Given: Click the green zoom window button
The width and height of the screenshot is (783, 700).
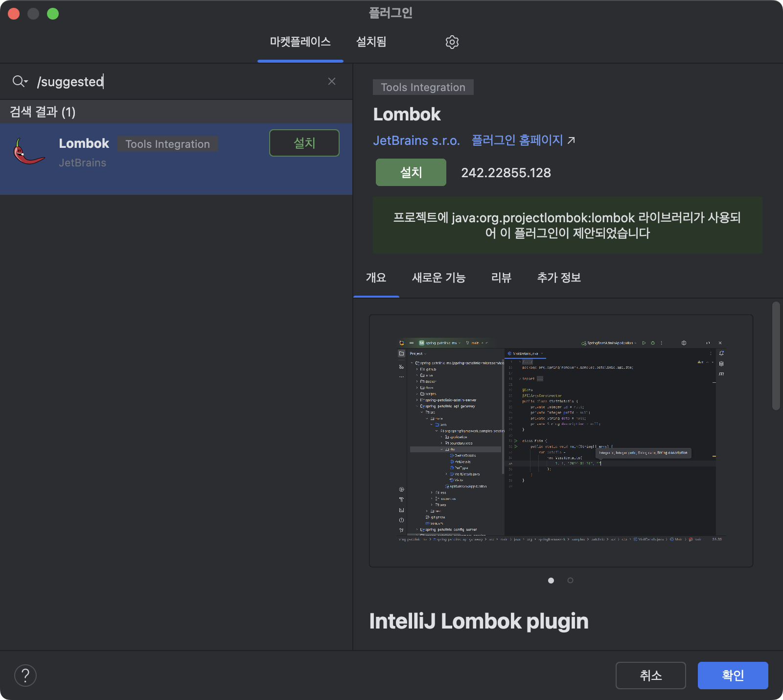Looking at the screenshot, I should [x=53, y=14].
